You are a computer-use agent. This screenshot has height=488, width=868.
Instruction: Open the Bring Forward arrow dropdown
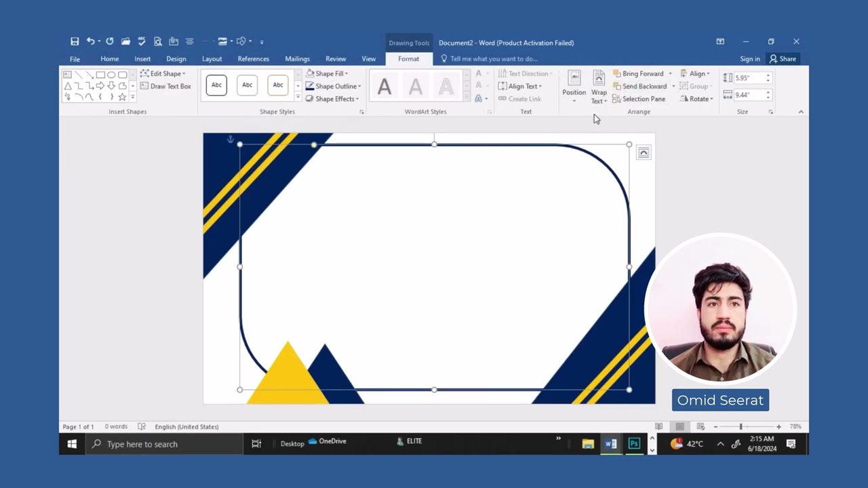click(670, 74)
